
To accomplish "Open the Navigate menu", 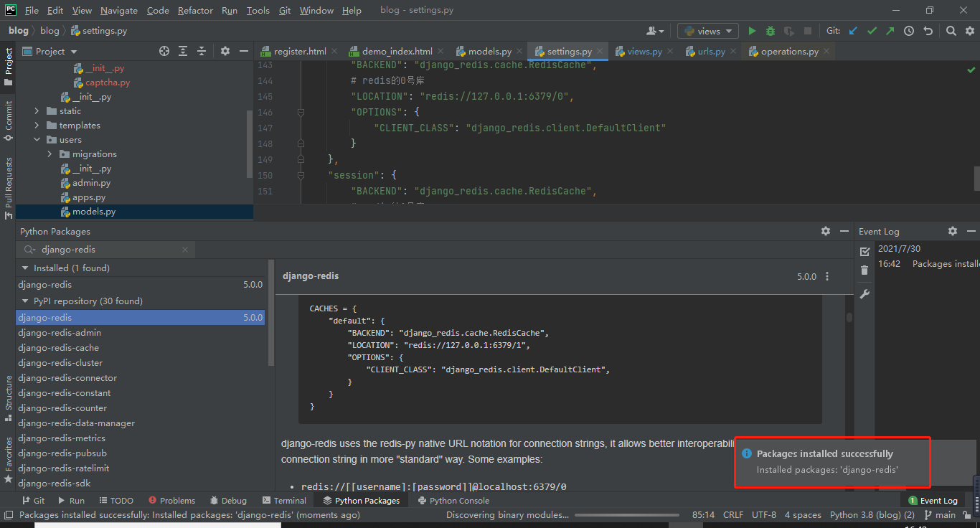I will pos(119,11).
